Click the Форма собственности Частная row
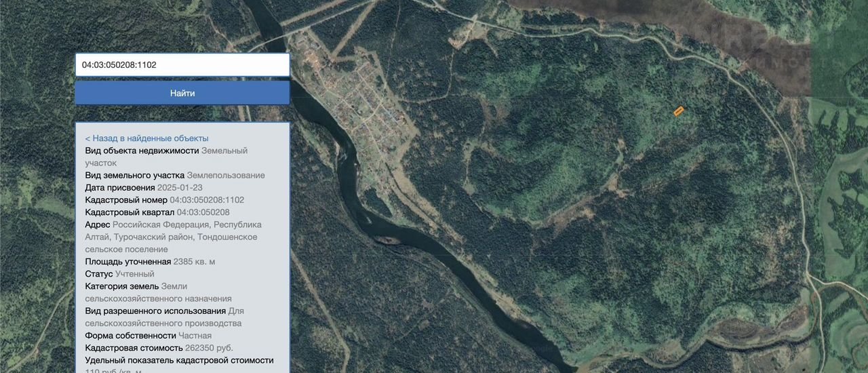Image resolution: width=868 pixels, height=373 pixels. pos(148,336)
